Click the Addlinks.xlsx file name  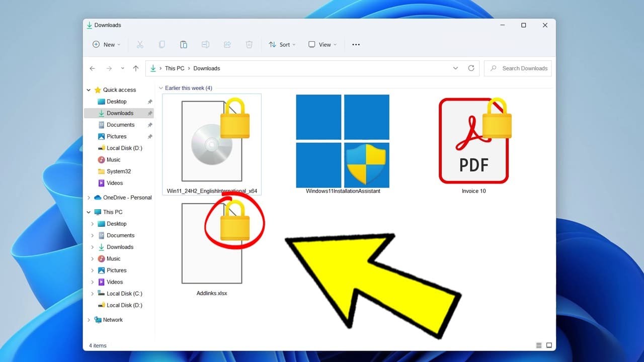click(212, 293)
